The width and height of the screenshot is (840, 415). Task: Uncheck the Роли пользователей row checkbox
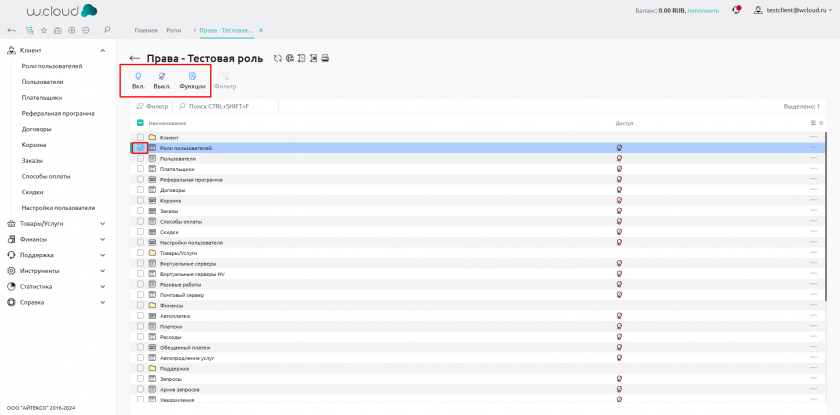pyautogui.click(x=141, y=148)
